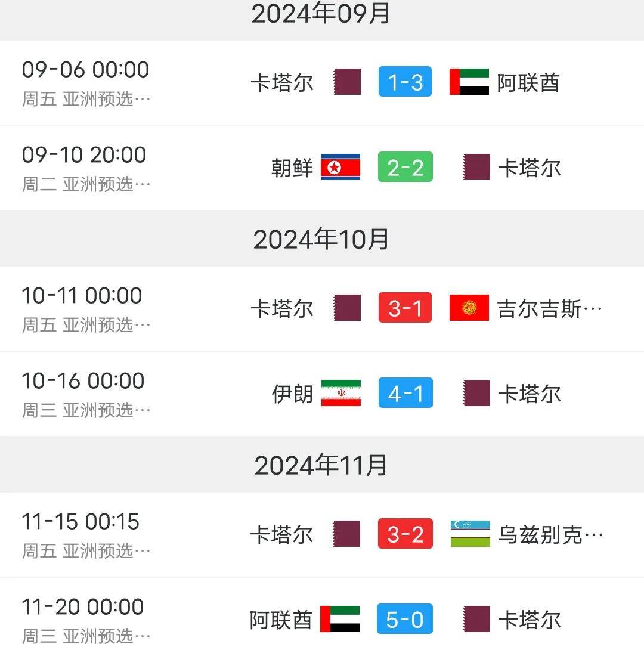
Task: Tap the Iran flag icon
Action: pos(340,394)
